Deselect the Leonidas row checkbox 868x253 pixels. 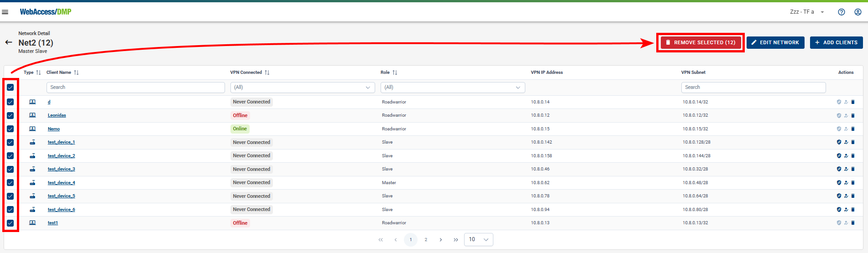[10, 115]
